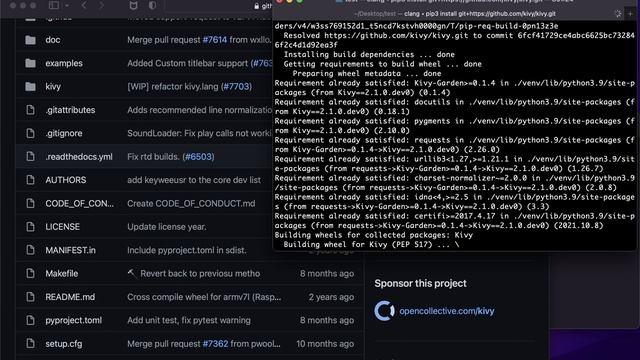Open Terminal's gear settings icon in tab bar
The image size is (640, 360).
click(618, 14)
